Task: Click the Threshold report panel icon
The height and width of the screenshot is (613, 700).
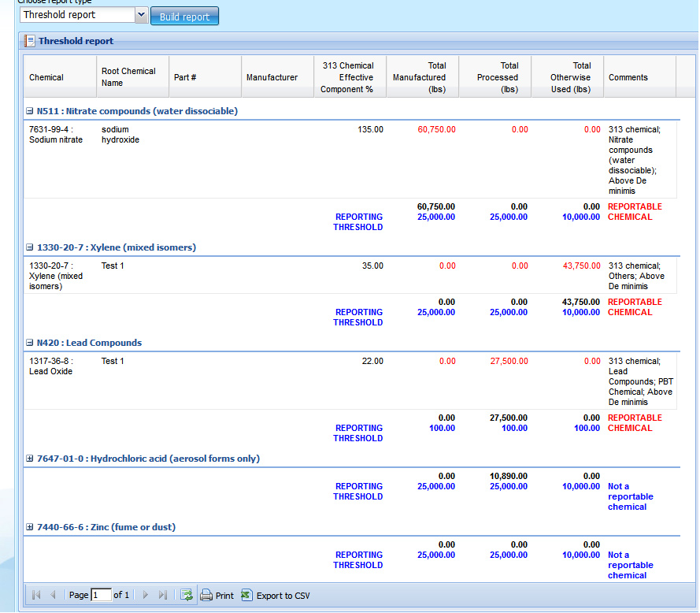Action: point(29,41)
